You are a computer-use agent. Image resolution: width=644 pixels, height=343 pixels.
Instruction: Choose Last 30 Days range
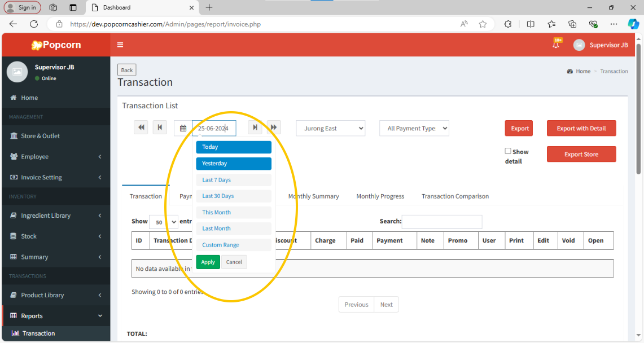pyautogui.click(x=234, y=196)
